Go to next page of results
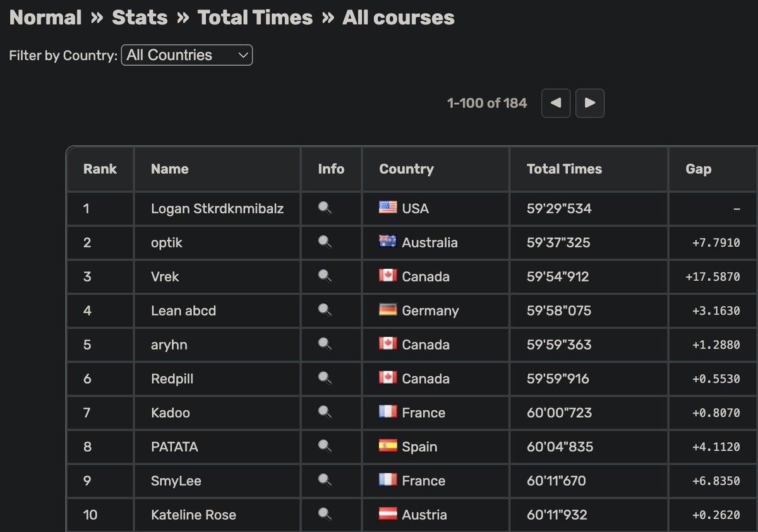758x532 pixels. tap(590, 103)
